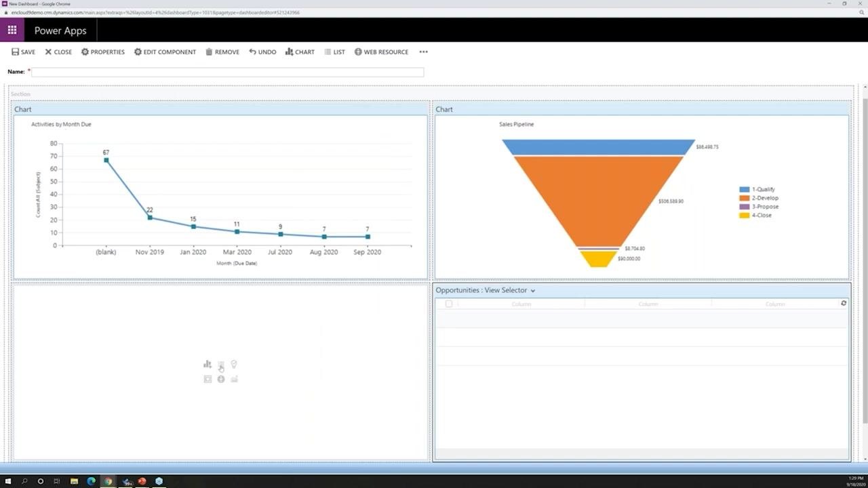Click the 4-Close legend entry

tap(755, 216)
